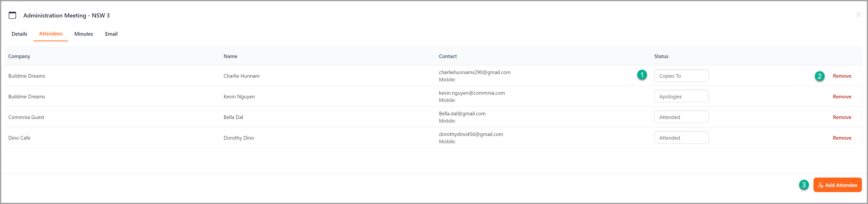
Task: Click the Commnia Guest company cell
Action: [x=26, y=117]
